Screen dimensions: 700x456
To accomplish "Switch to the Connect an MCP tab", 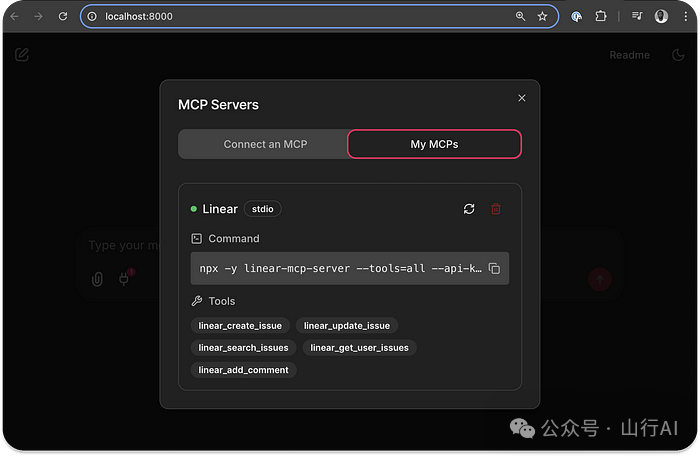I will [x=265, y=144].
